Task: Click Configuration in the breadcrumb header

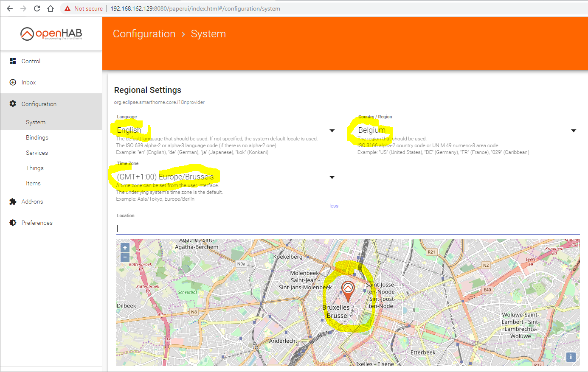Action: coord(144,34)
